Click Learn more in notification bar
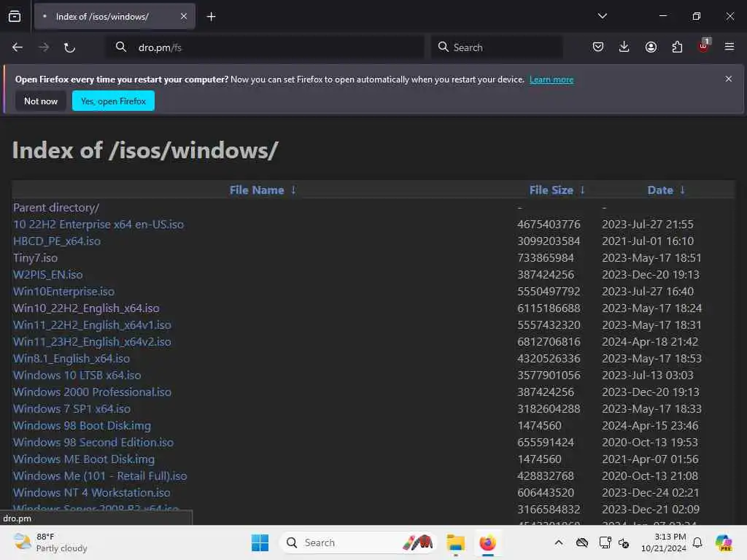The height and width of the screenshot is (560, 747). 551,79
